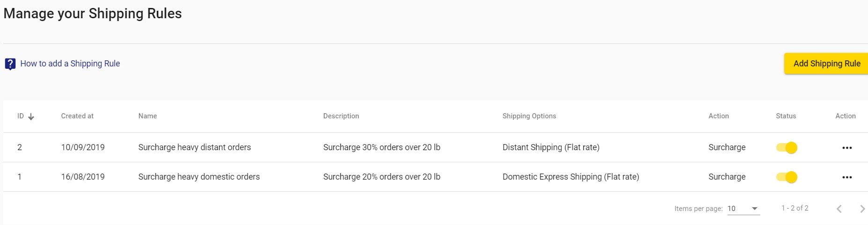Screen dimensions: 868x225
Task: Click the Description column header
Action: pyautogui.click(x=341, y=116)
